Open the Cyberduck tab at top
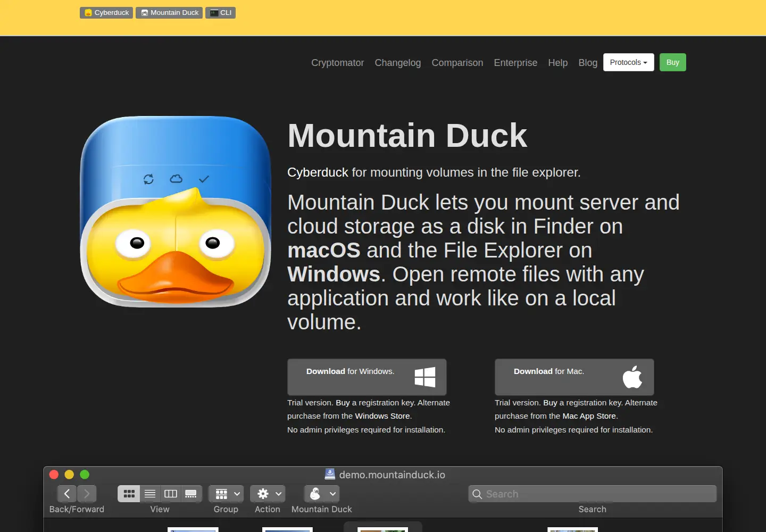This screenshot has height=532, width=766. pos(106,13)
